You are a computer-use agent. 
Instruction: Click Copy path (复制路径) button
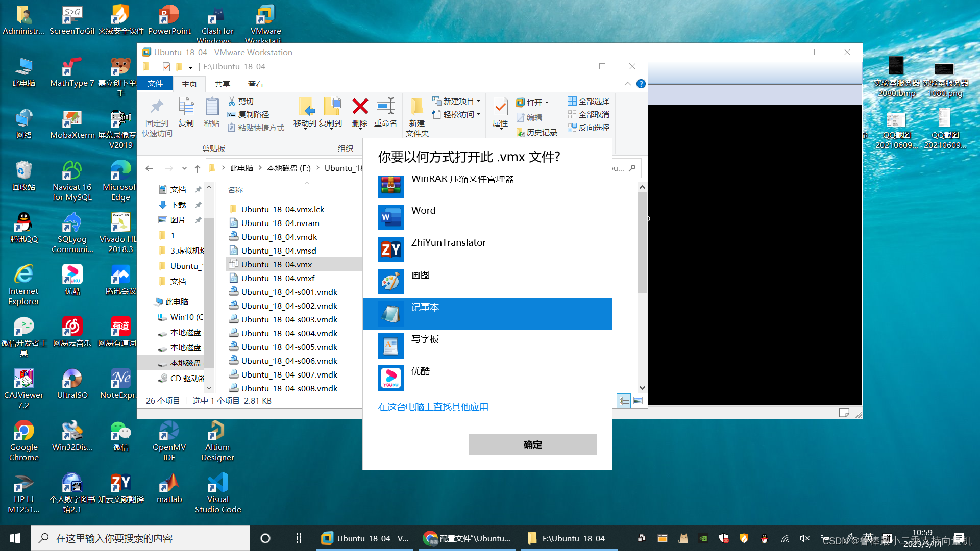point(249,114)
